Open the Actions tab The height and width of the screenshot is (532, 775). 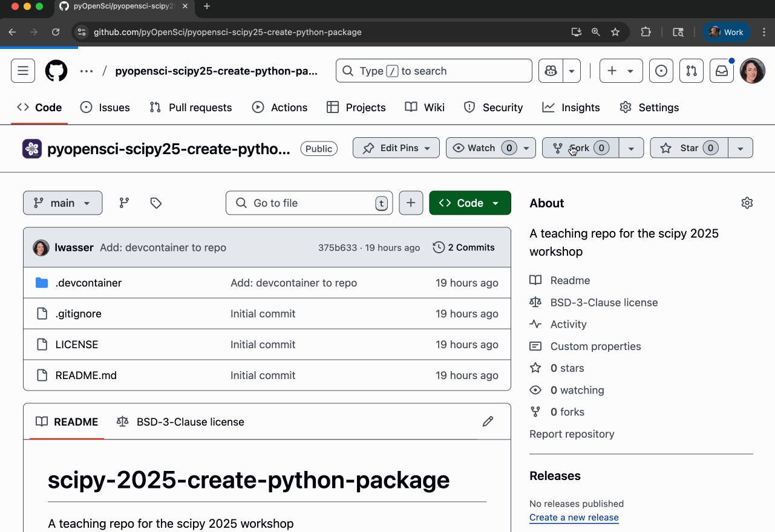click(280, 108)
